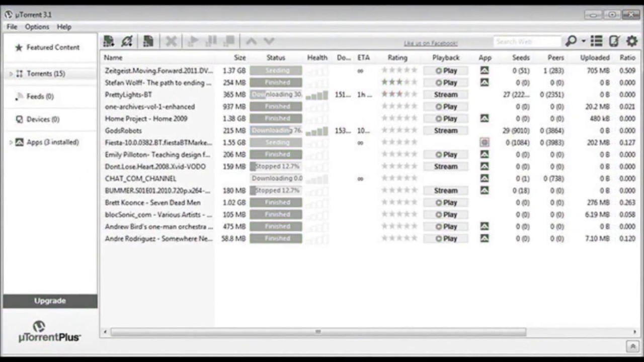Viewport: 644px width, 362px height.
Task: Click the Move Down Queue arrow
Action: pyautogui.click(x=269, y=41)
